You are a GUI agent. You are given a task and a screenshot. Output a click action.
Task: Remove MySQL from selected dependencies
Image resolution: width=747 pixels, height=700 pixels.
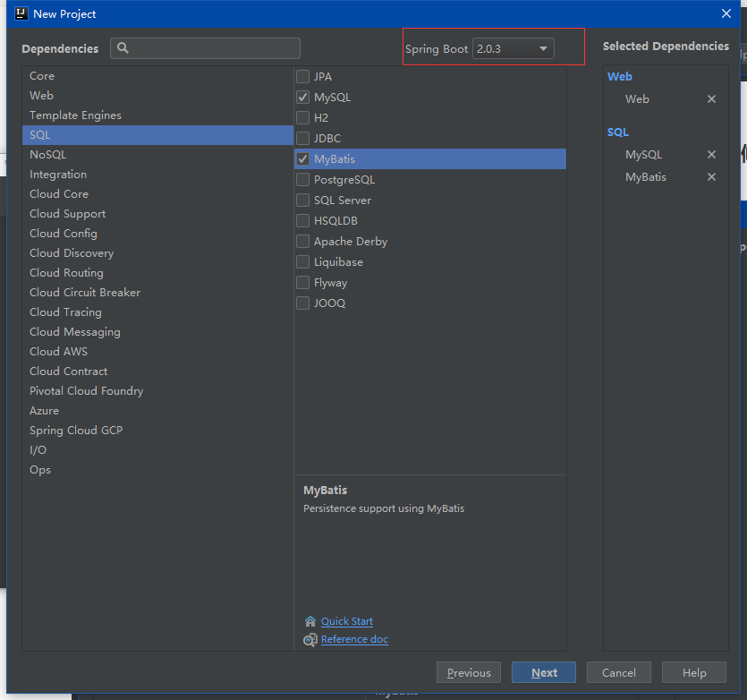pos(711,155)
